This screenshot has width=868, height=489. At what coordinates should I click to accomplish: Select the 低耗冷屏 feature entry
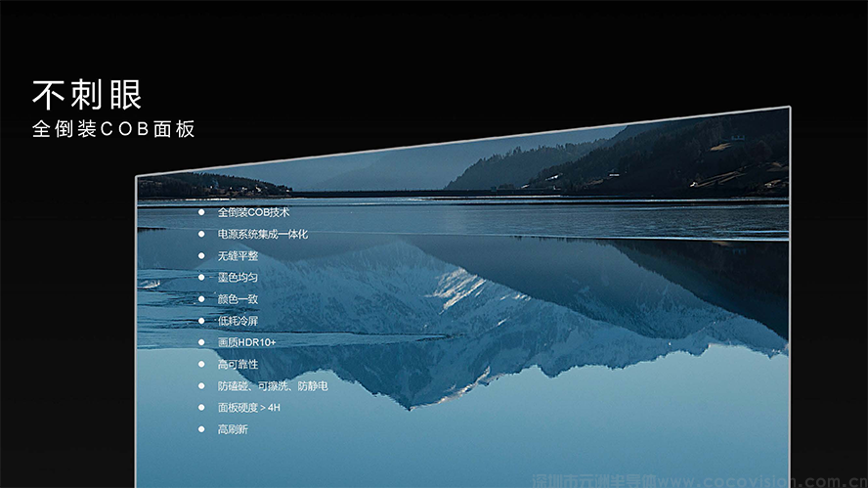click(x=238, y=321)
